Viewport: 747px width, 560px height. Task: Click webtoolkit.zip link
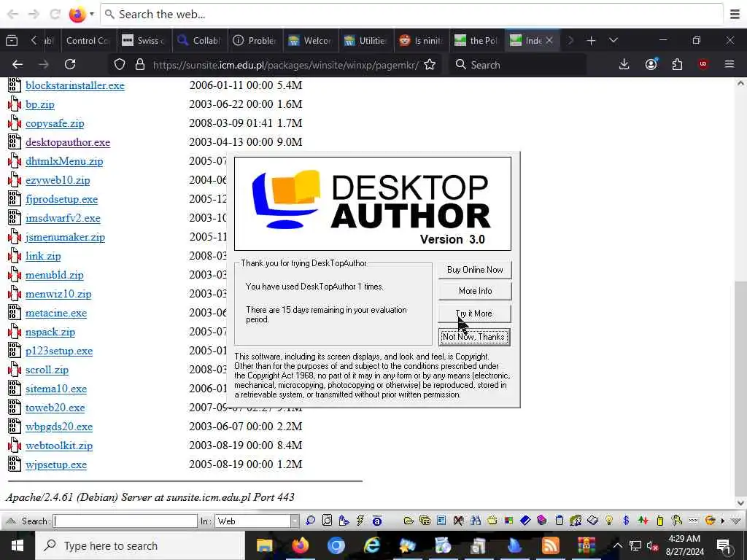pos(59,446)
